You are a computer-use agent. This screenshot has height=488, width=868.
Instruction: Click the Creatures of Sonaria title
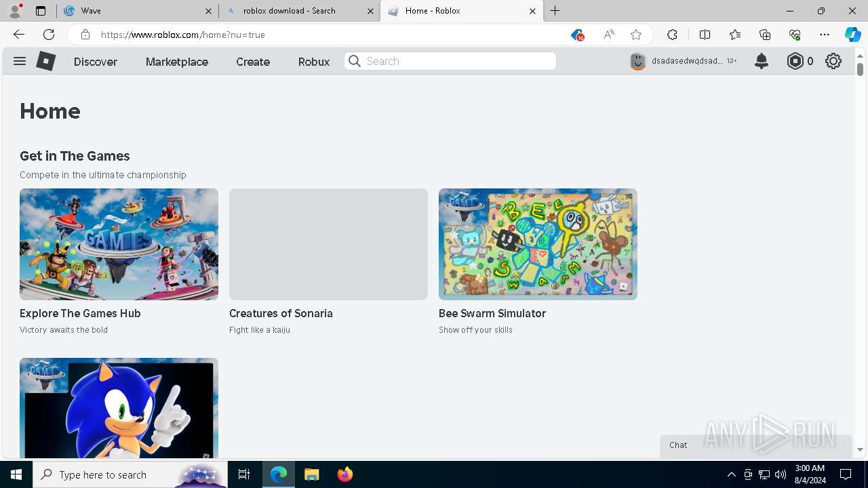281,313
